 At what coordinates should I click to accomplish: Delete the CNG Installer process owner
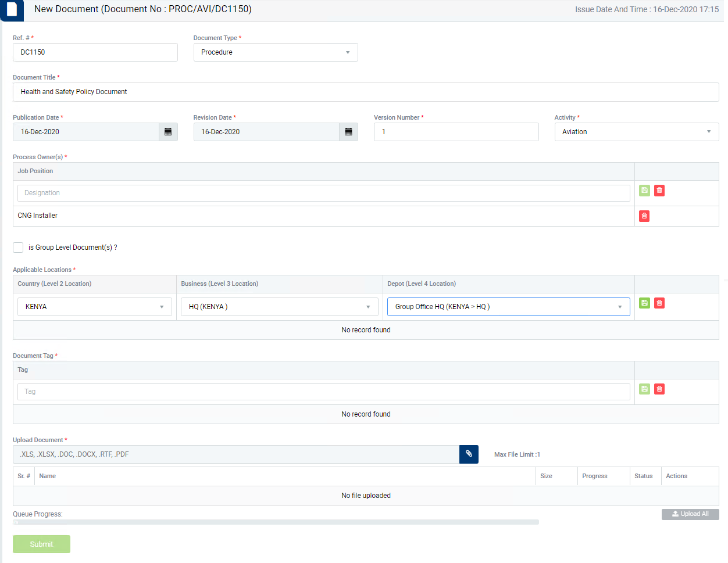click(644, 216)
